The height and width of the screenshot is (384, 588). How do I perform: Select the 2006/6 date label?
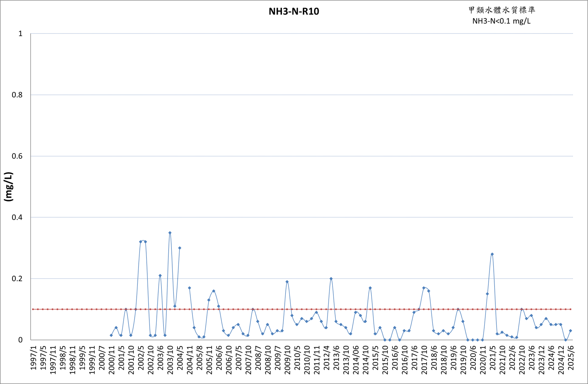tap(219, 358)
